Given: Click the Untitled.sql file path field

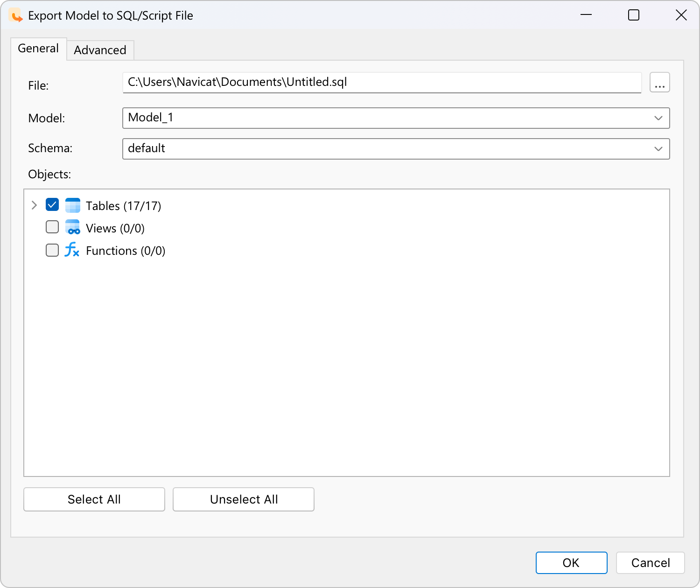Looking at the screenshot, I should coord(382,83).
